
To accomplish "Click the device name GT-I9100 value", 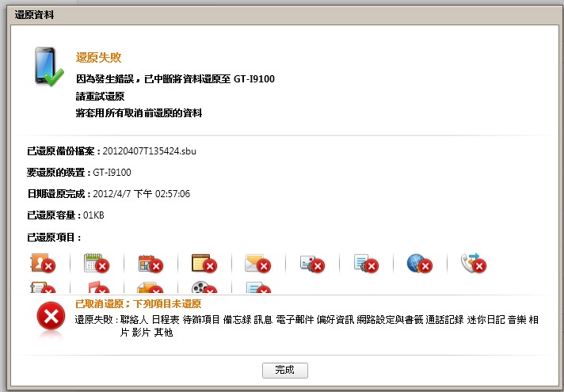I will pyautogui.click(x=112, y=173).
